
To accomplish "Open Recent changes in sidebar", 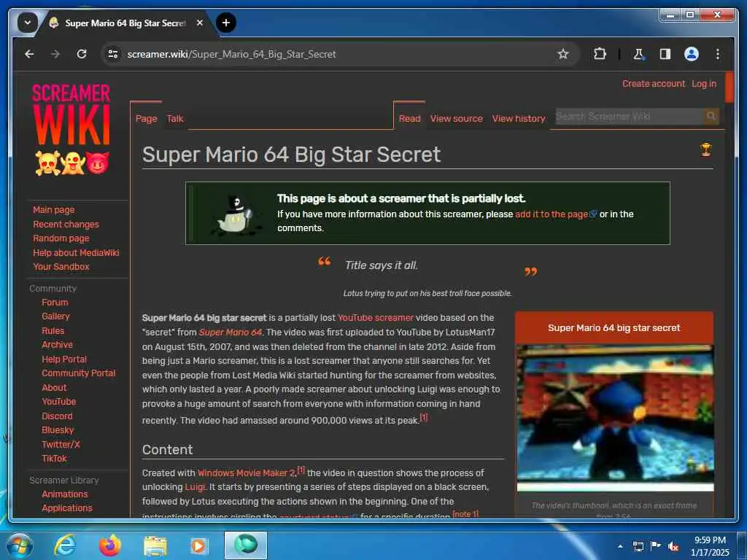I will pos(66,225).
